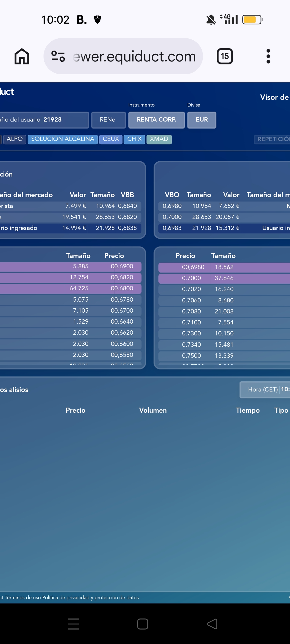Open site settings icon in address bar
This screenshot has height=644, width=290.
coord(58,56)
